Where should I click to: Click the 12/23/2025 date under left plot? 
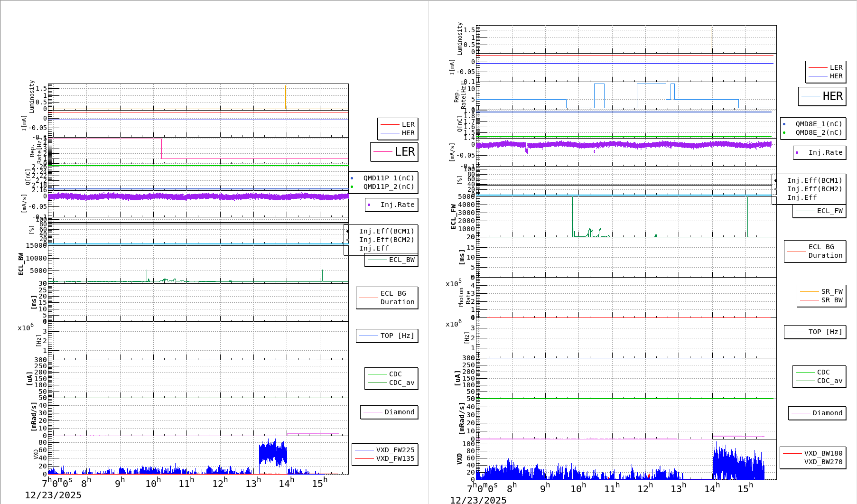coord(53,495)
